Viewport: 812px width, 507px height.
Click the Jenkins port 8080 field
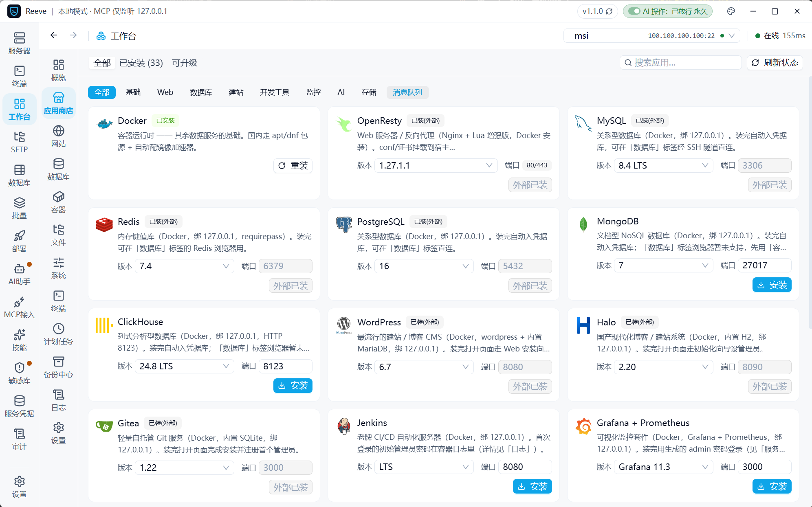tap(525, 467)
